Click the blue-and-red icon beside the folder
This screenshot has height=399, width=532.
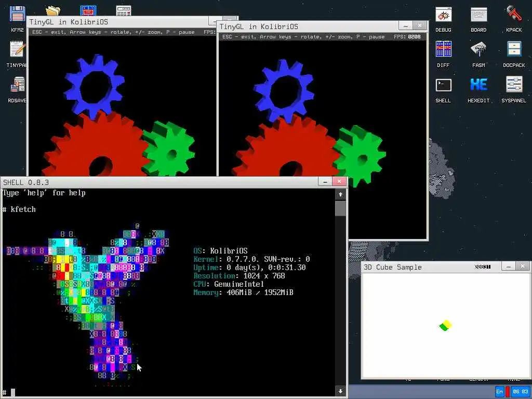[x=88, y=10]
